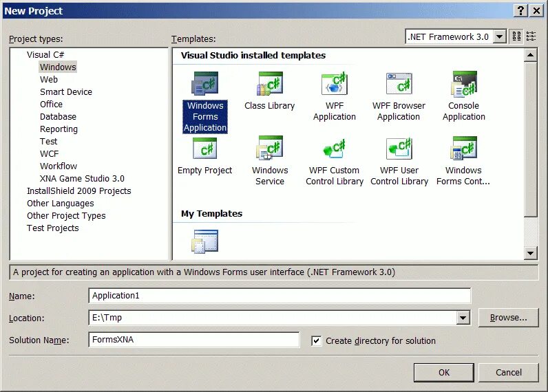Choose the Class Library template icon

[269, 84]
